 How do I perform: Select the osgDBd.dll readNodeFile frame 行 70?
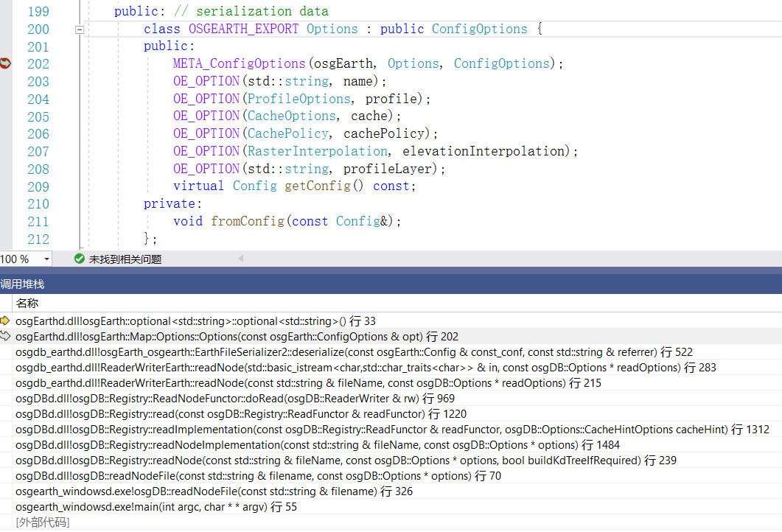pyautogui.click(x=259, y=476)
